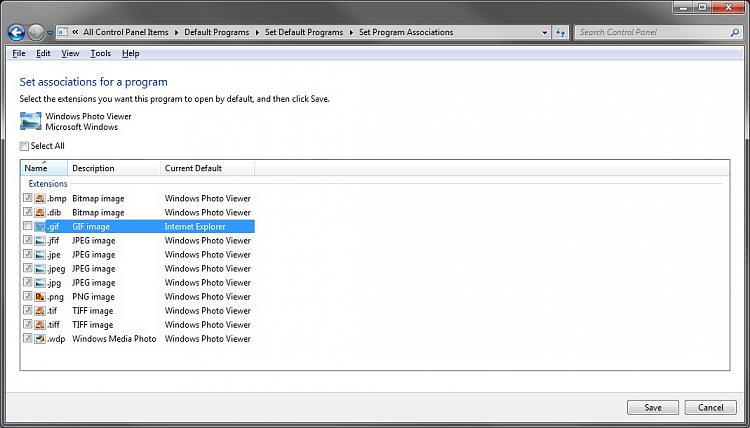Go to All Control Panel Items breadcrumb
The image size is (750, 428).
(x=126, y=32)
